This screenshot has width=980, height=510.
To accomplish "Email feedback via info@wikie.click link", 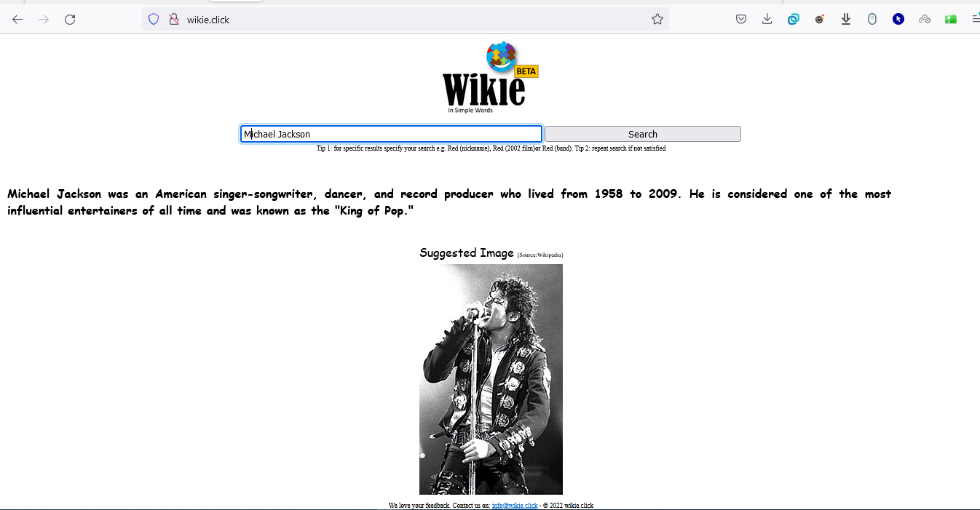I will coord(514,505).
